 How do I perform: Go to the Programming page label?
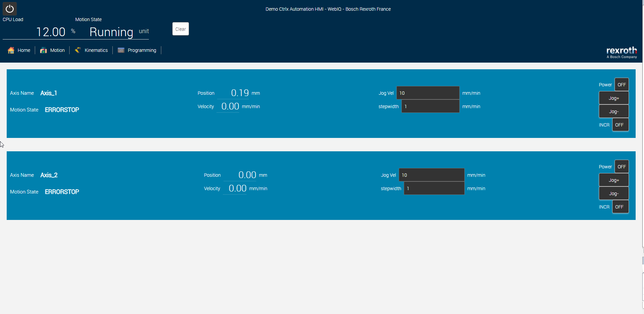[x=142, y=50]
